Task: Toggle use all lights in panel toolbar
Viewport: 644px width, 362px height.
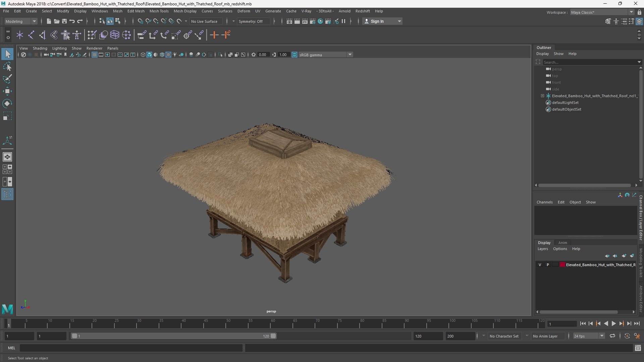Action: pyautogui.click(x=175, y=55)
